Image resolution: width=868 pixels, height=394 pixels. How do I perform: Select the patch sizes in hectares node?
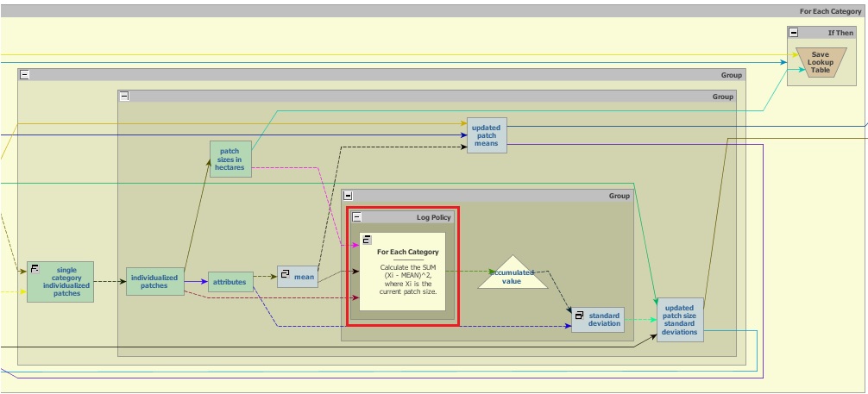(x=230, y=159)
